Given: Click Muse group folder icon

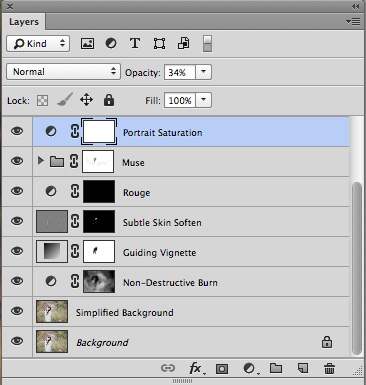Looking at the screenshot, I should (57, 162).
